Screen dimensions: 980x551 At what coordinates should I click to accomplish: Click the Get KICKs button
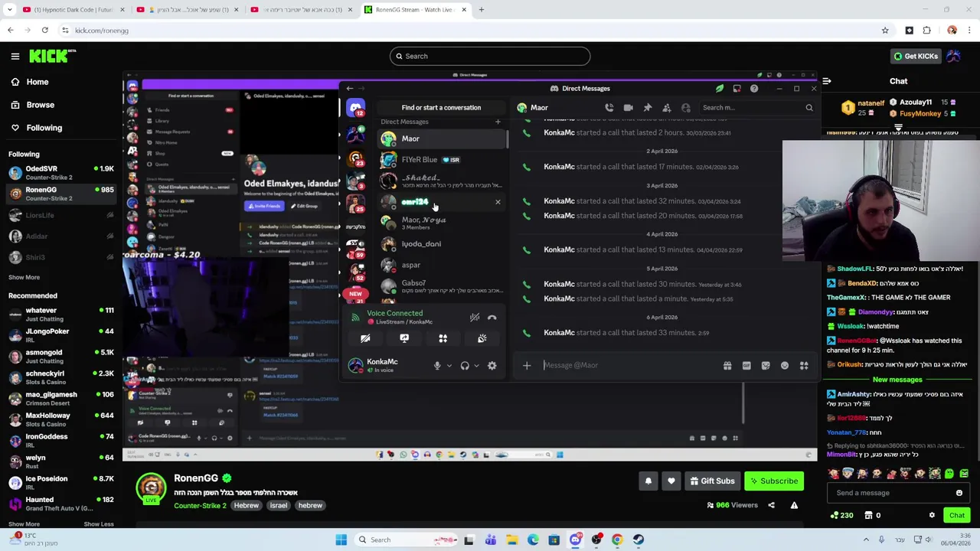[916, 56]
